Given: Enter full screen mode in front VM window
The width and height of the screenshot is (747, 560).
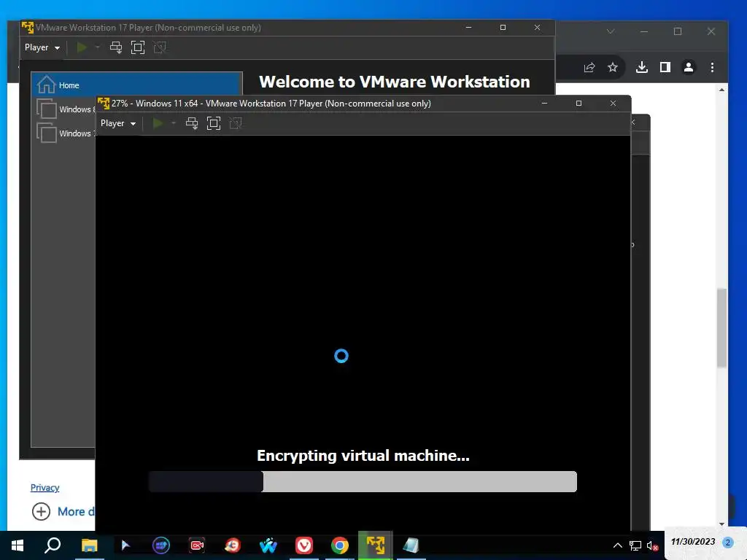Looking at the screenshot, I should 214,123.
